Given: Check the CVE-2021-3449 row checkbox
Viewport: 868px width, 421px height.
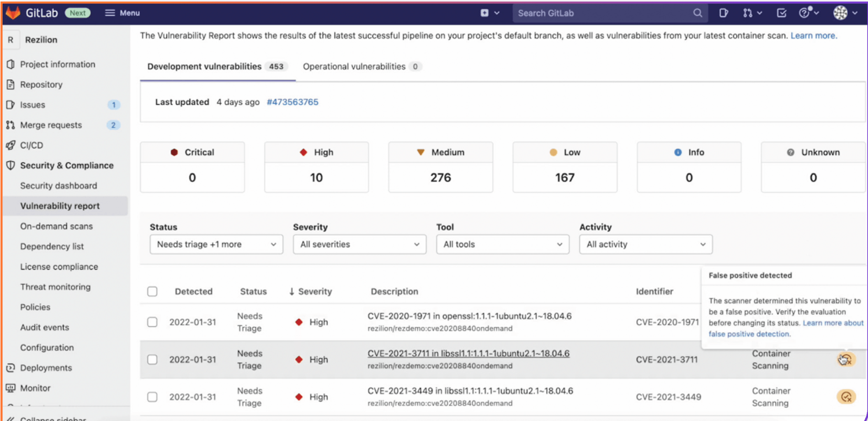Looking at the screenshot, I should 152,397.
